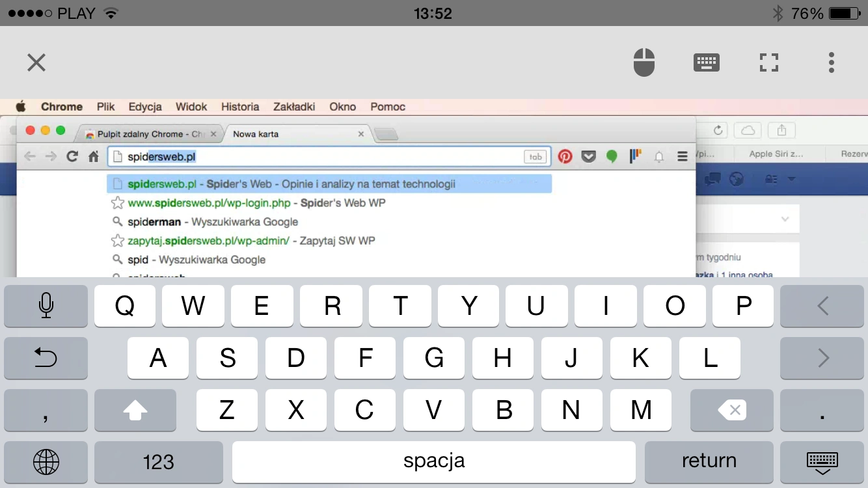Select spiderman Google search suggestion

[x=329, y=222]
